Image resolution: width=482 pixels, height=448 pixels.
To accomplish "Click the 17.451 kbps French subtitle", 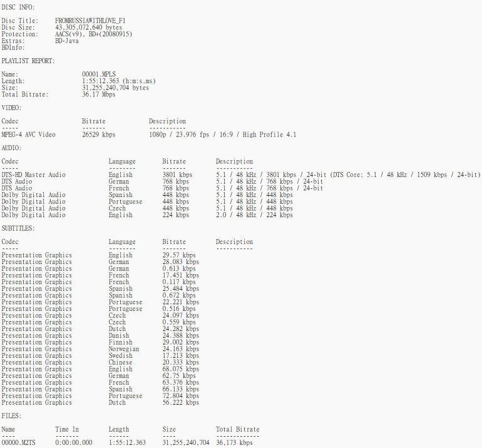I will coord(181,275).
